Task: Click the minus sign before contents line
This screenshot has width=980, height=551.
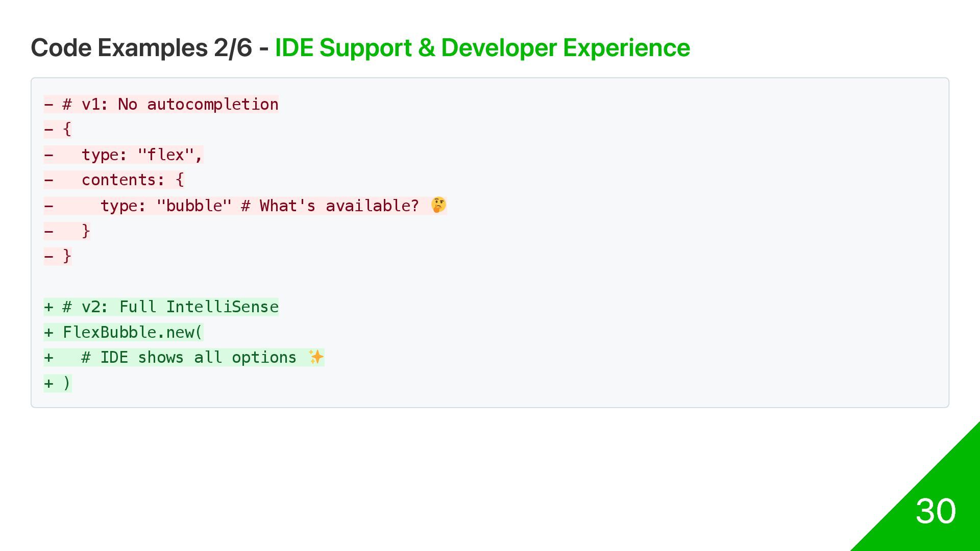Action: pyautogui.click(x=48, y=180)
